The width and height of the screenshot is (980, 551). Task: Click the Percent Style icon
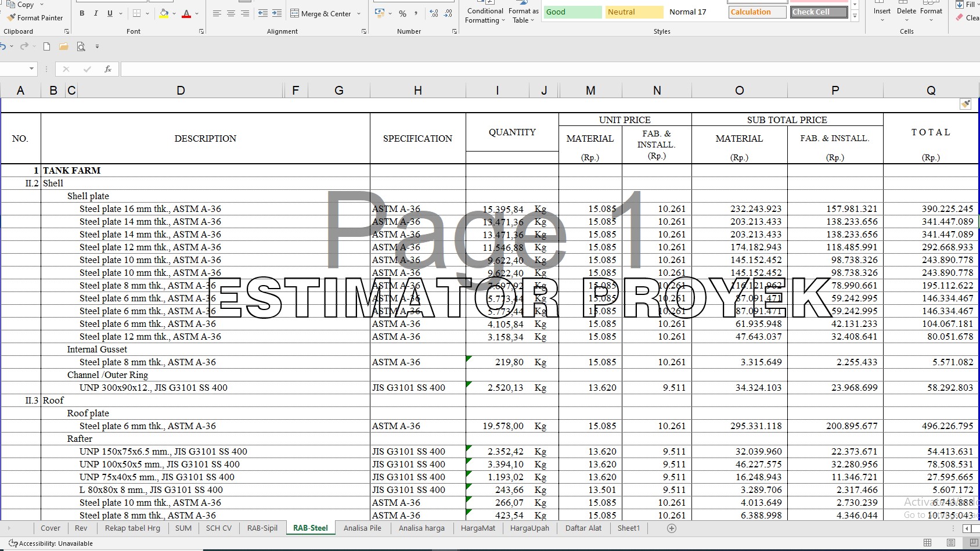(x=402, y=13)
